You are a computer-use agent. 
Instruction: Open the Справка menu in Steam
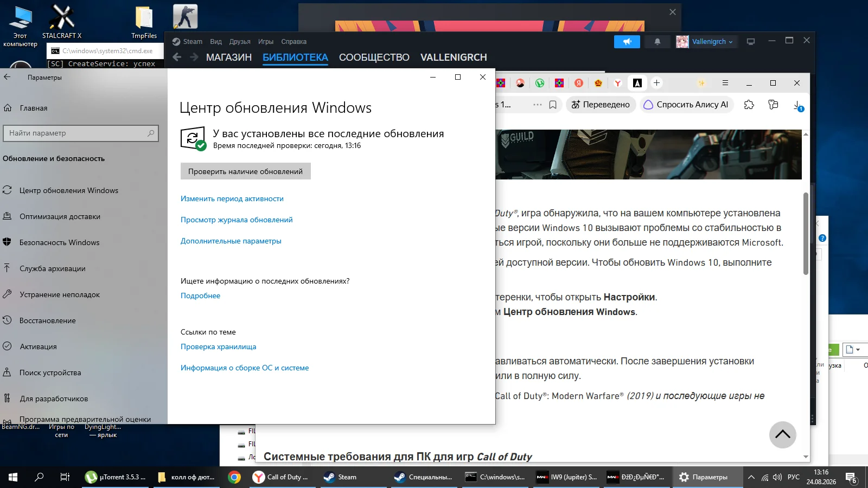pos(294,42)
